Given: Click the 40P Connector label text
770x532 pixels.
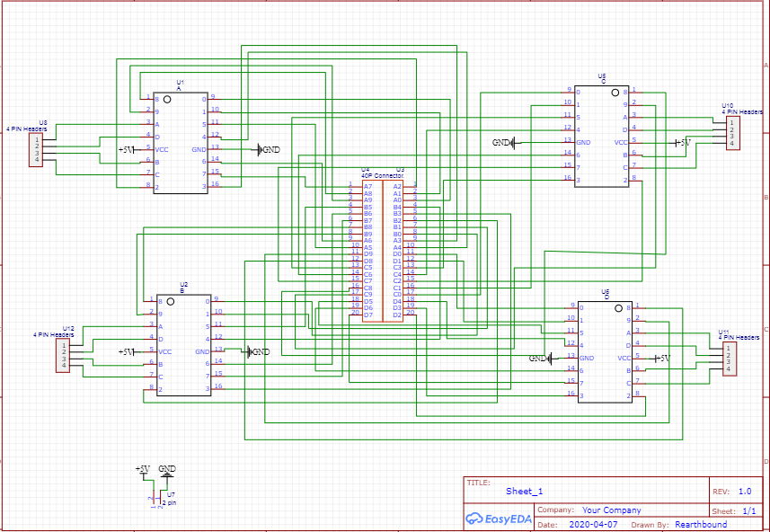Looking at the screenshot, I should pos(383,175).
